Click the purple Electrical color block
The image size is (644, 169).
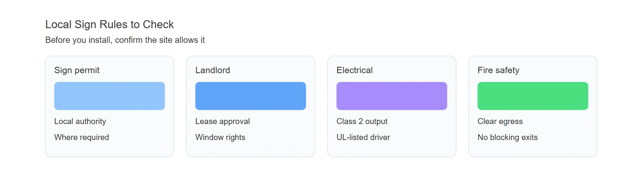pos(392,96)
